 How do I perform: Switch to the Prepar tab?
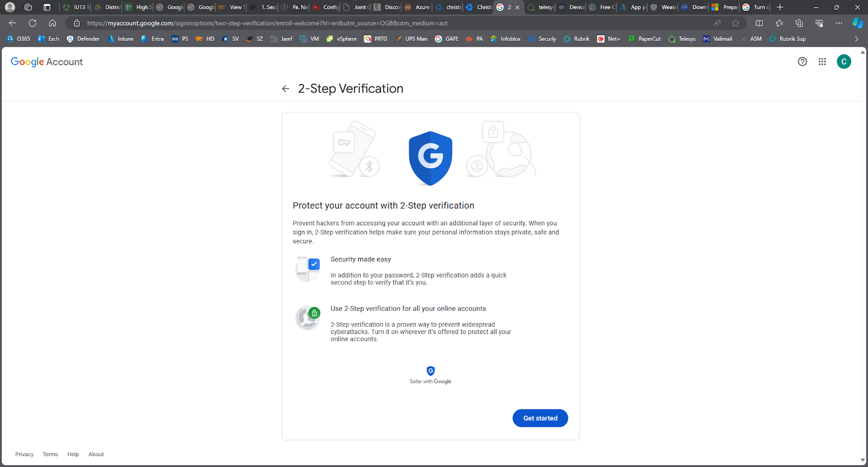[725, 7]
